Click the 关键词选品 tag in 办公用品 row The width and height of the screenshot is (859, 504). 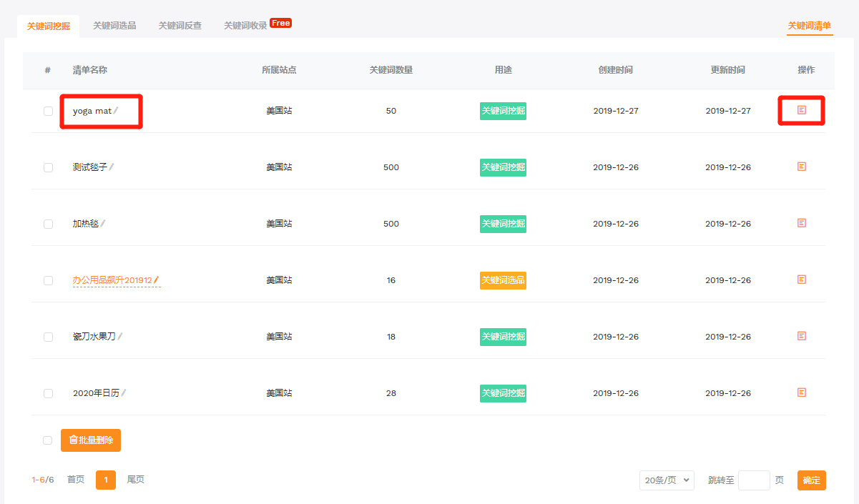(503, 280)
